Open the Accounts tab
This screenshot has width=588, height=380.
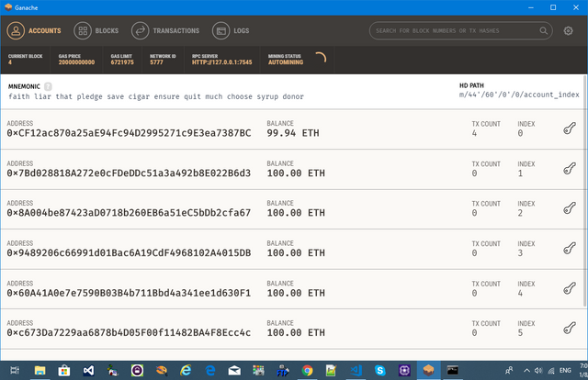coord(34,30)
